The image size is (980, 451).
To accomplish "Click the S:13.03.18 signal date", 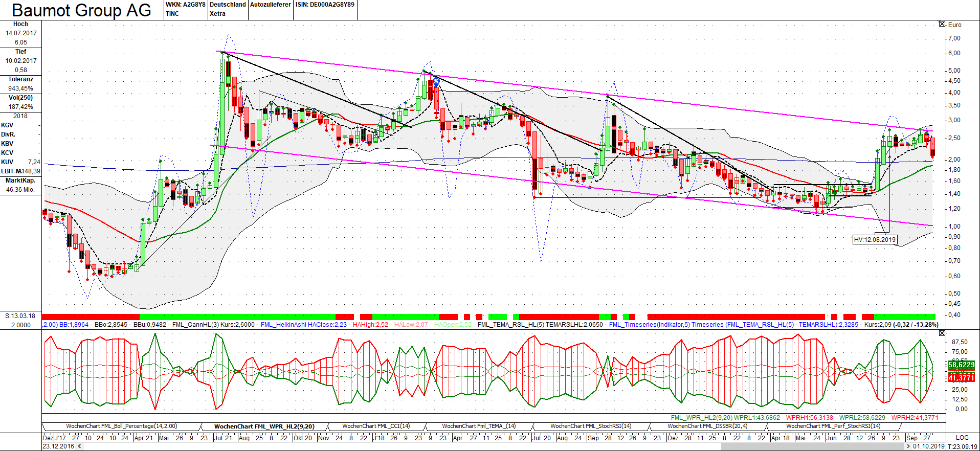I will (20, 316).
